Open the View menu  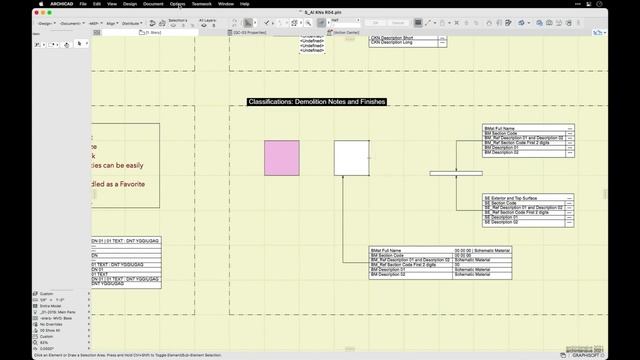[112, 4]
